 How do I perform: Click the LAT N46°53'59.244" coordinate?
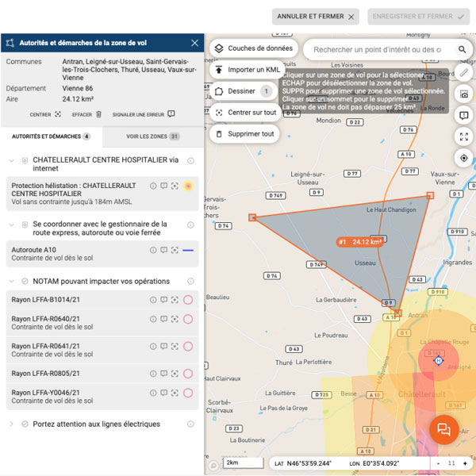click(303, 463)
